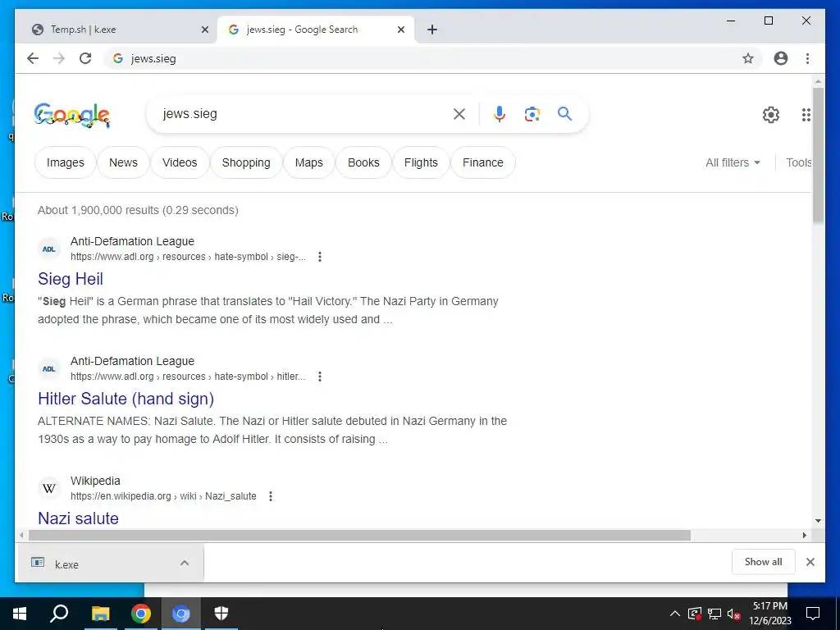Open Windows Security shield in taskbar
840x630 pixels.
click(x=221, y=614)
